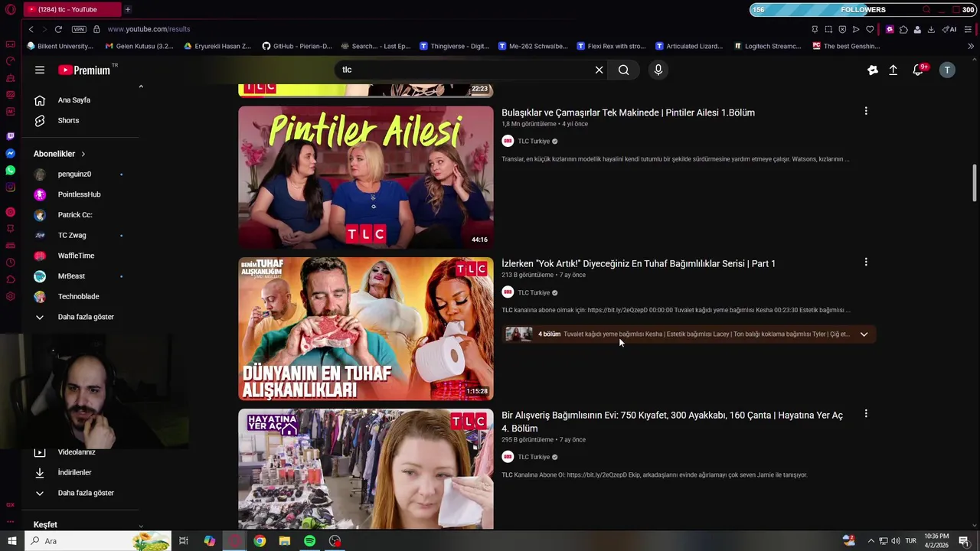
Task: Open Bir Alışveriş Bağımlısının Evi title
Action: point(672,422)
